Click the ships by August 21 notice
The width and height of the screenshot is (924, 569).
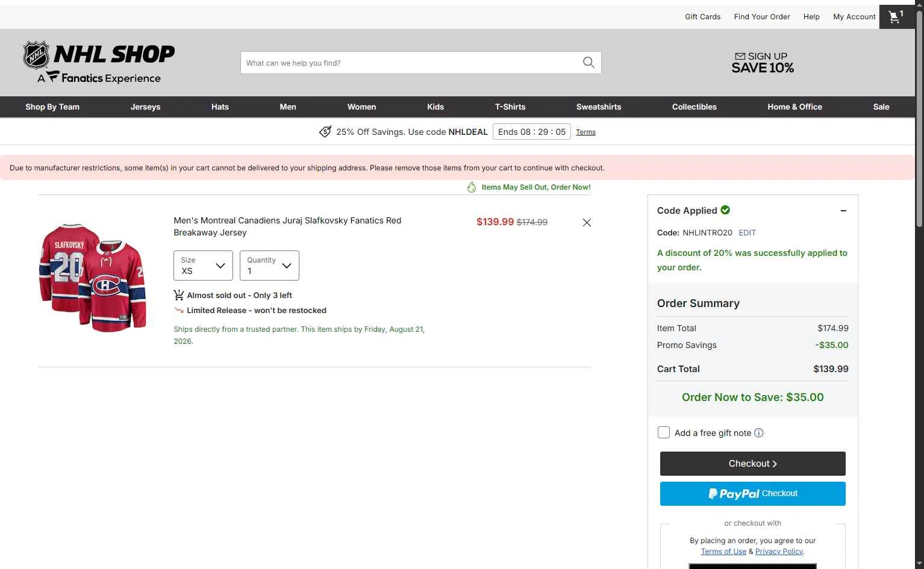click(x=299, y=335)
